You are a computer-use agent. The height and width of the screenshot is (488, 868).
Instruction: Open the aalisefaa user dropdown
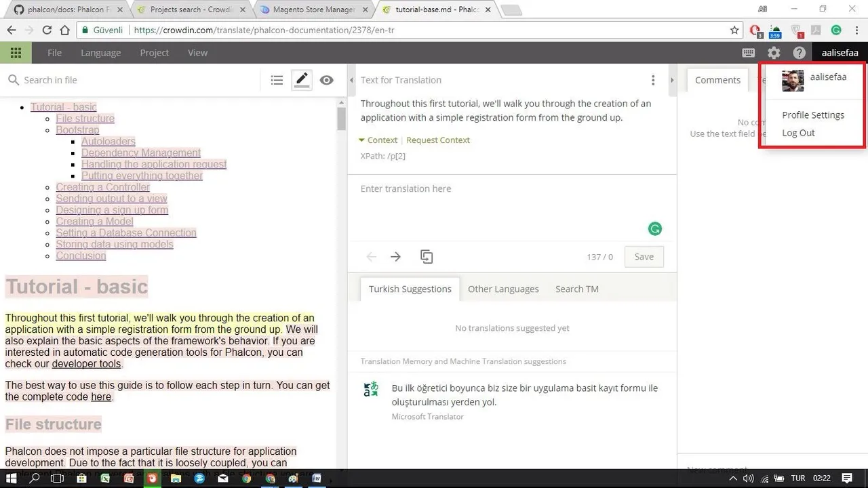[x=840, y=53]
